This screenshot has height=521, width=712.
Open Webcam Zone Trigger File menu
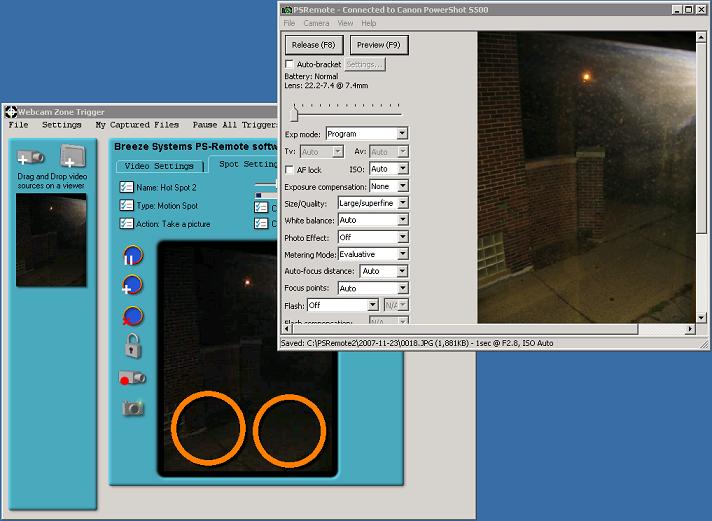19,124
